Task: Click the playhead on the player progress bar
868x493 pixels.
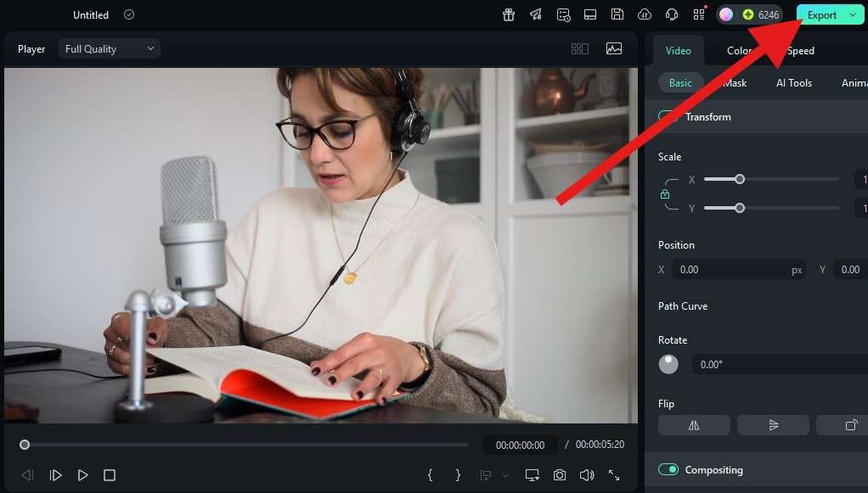Action: [x=25, y=445]
